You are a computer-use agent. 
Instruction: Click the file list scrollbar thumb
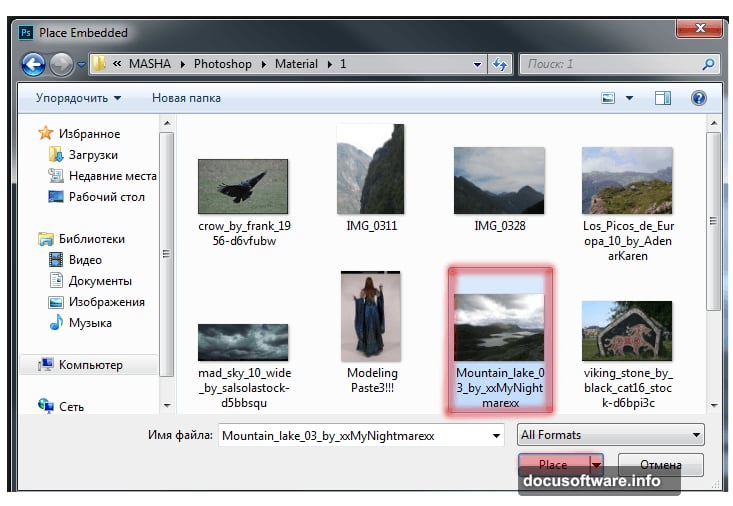(713, 221)
